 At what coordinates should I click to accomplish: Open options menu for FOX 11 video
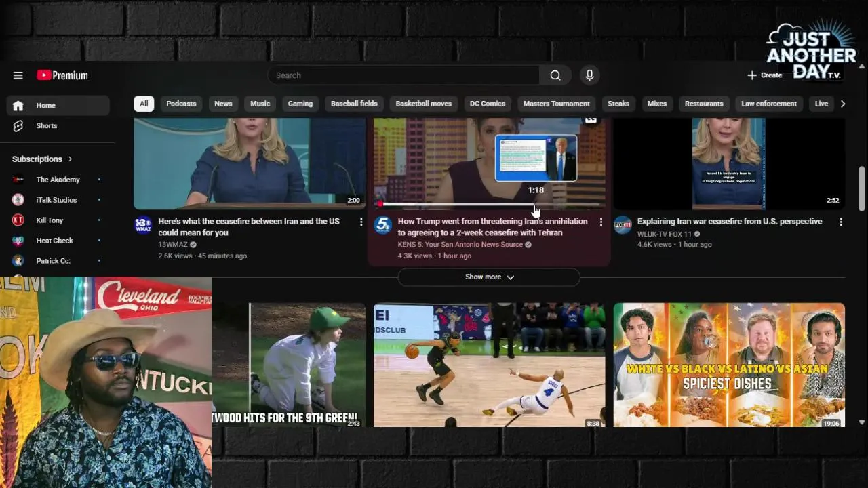841,222
